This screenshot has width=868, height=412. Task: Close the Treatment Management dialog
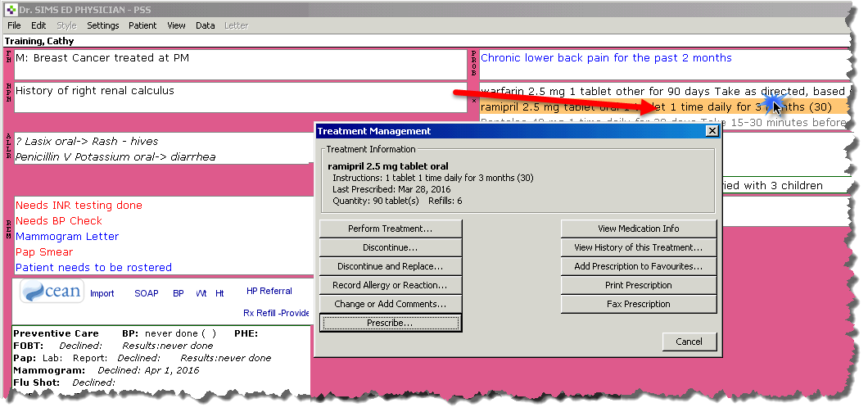point(712,131)
